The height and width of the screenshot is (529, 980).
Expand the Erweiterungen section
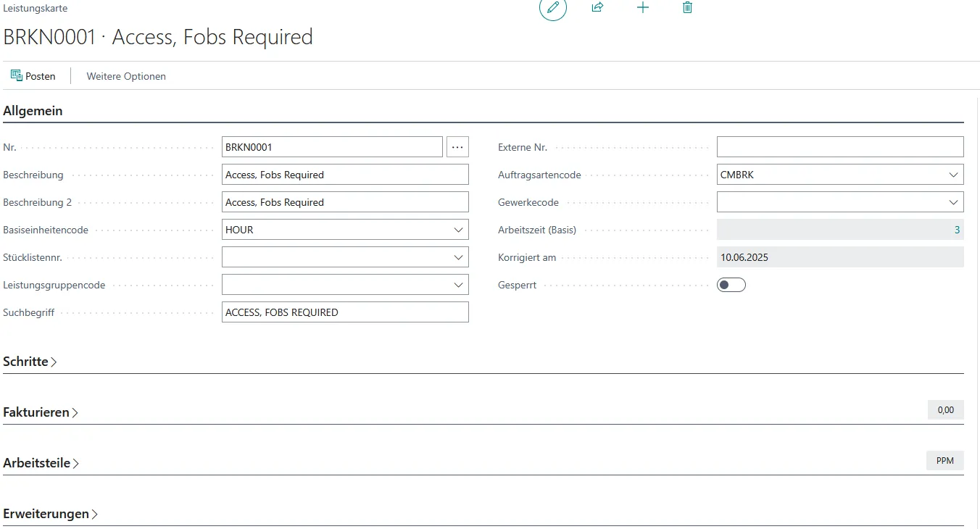tap(51, 514)
